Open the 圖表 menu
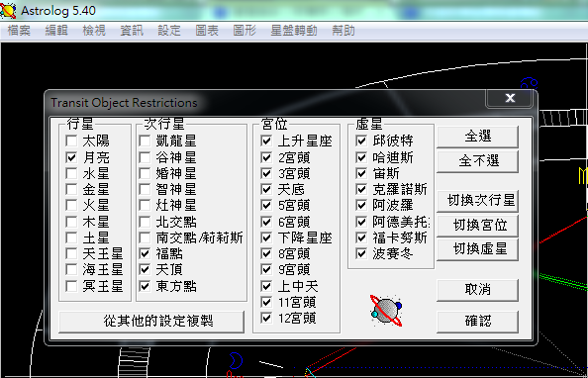 click(207, 31)
